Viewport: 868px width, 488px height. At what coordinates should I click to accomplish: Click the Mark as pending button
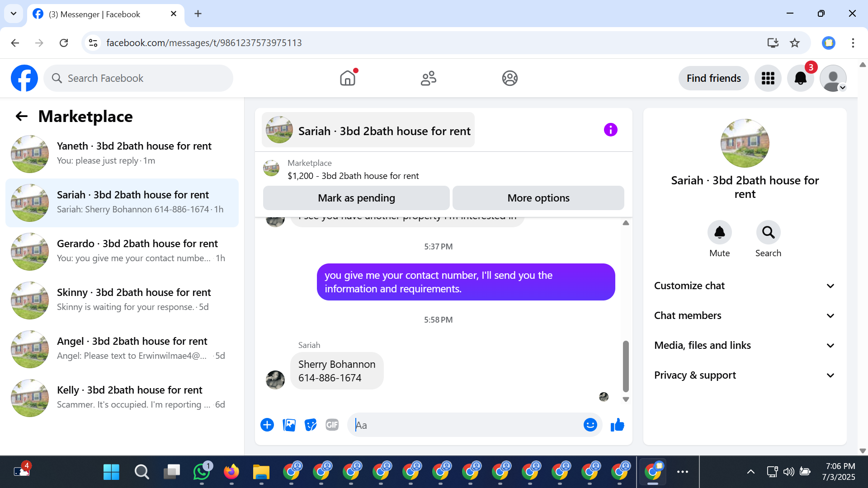[356, 198]
